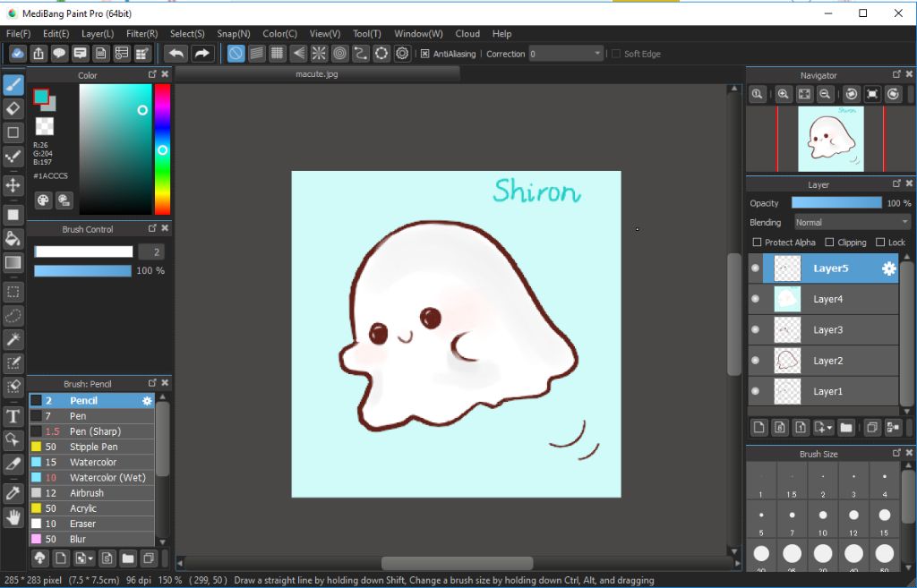Activate the rectangular Select tool
The image size is (917, 588).
pyautogui.click(x=13, y=292)
